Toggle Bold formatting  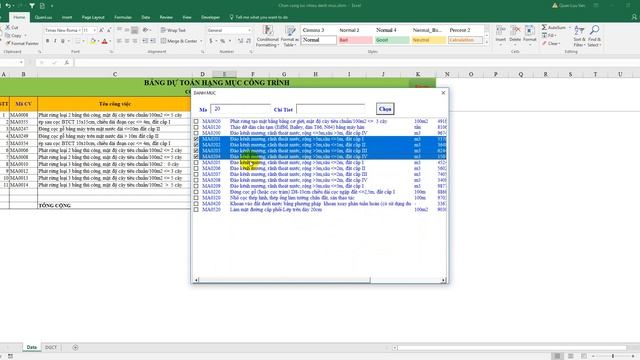click(x=47, y=41)
